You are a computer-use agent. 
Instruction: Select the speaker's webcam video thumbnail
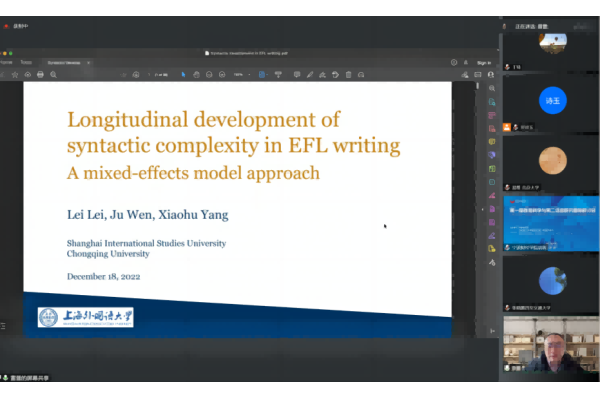pyautogui.click(x=552, y=352)
